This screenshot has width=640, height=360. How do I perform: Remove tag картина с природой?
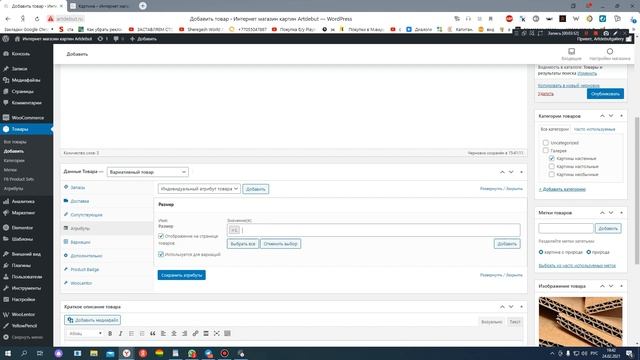541,252
